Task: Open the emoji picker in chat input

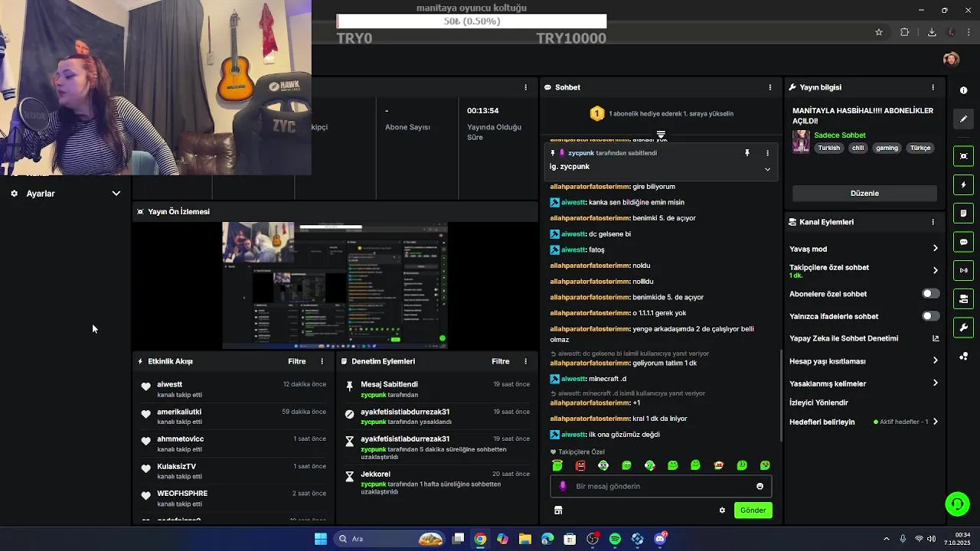Action: [x=759, y=486]
